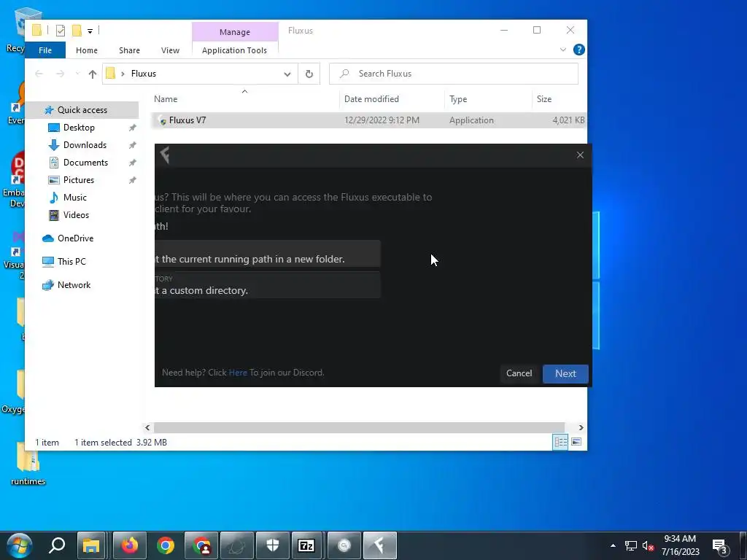The height and width of the screenshot is (560, 747).
Task: Open Desktop in the navigation pane
Action: click(x=79, y=128)
